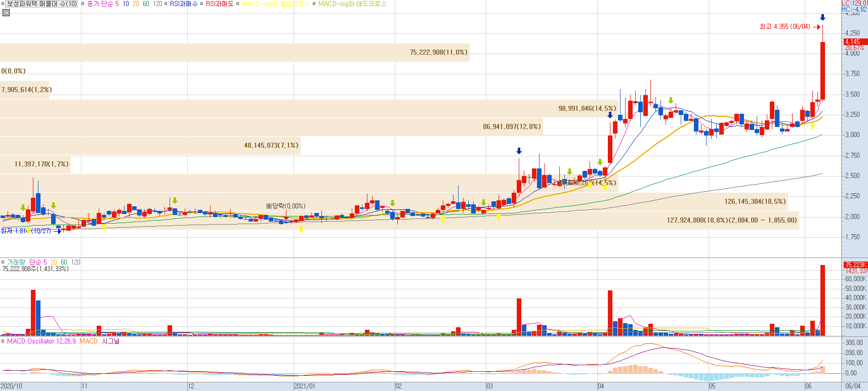868x391 pixels.
Task: Select the price 120-day moving average legend
Action: [157, 4]
